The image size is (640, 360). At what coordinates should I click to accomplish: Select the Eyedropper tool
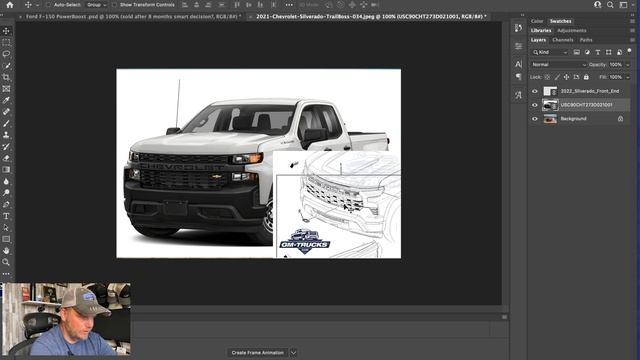[6, 100]
